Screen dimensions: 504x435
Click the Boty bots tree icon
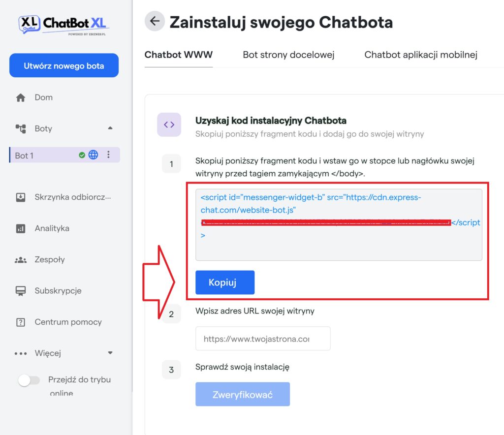pos(21,129)
